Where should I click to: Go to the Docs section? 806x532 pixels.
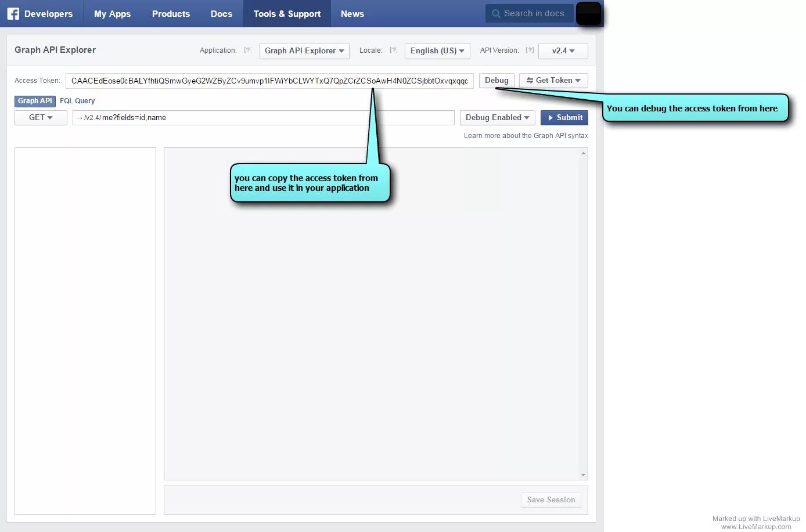tap(221, 13)
